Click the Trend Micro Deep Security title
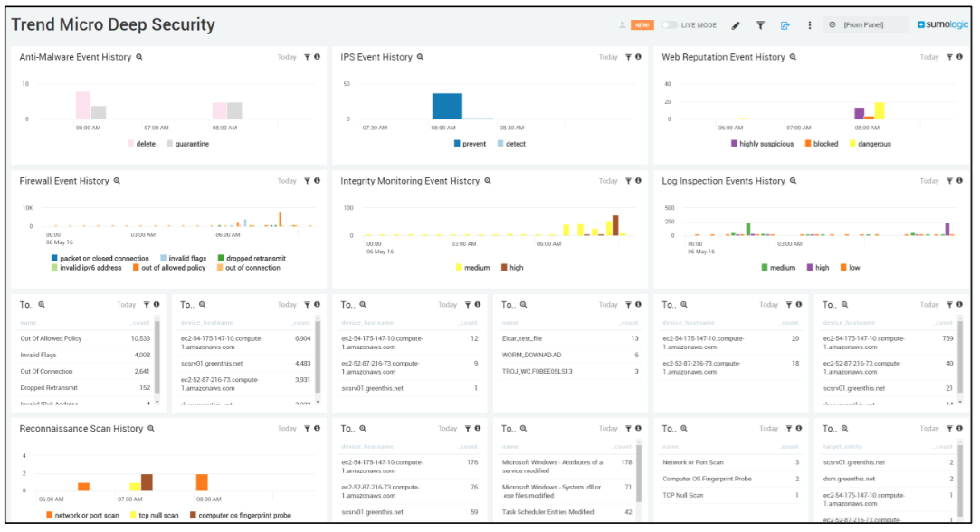980x532 pixels. click(113, 24)
